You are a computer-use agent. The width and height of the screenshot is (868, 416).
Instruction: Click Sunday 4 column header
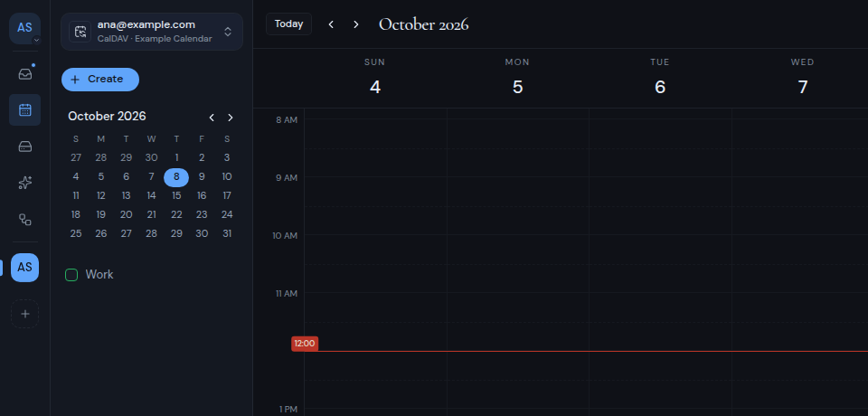(x=374, y=78)
